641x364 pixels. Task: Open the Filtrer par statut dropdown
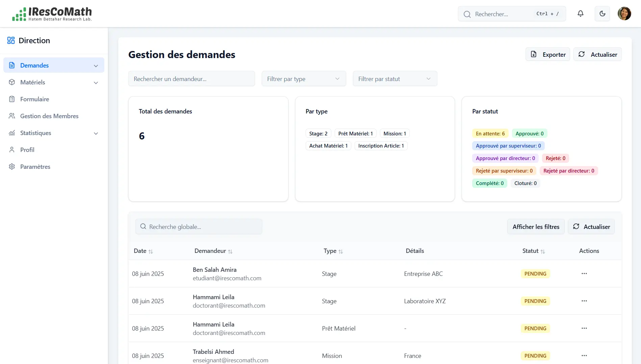pyautogui.click(x=394, y=78)
